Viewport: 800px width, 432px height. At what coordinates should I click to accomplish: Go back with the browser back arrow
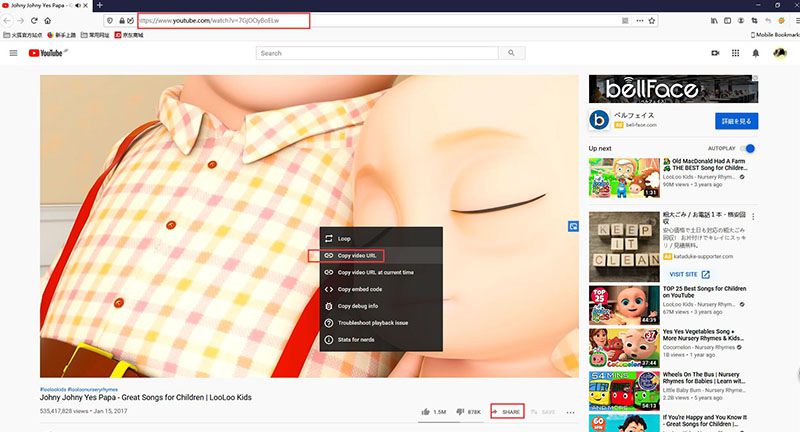coord(7,21)
